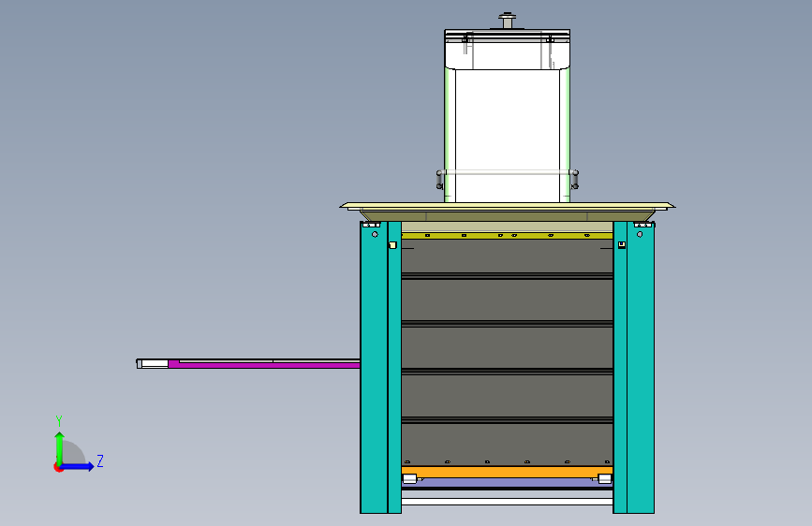Select the white end cap of the magenta rail
The height and width of the screenshot is (526, 812).
coord(154,364)
